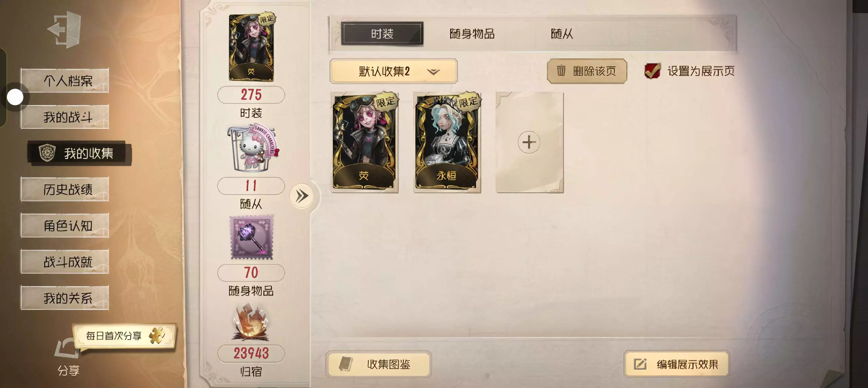Toggle the 设置为展示页 checkbox

pos(652,71)
